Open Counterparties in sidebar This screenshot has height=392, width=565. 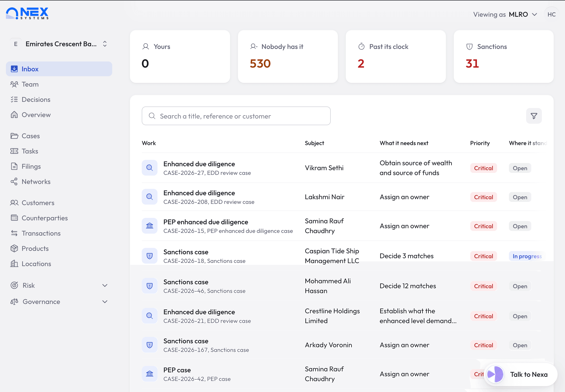coord(59,218)
